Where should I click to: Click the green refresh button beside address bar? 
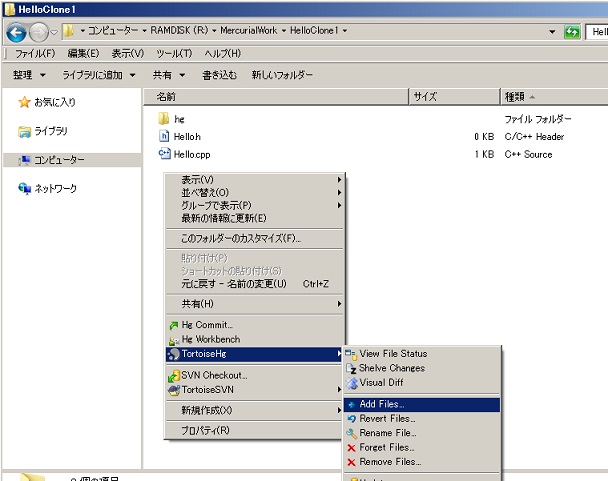click(572, 31)
